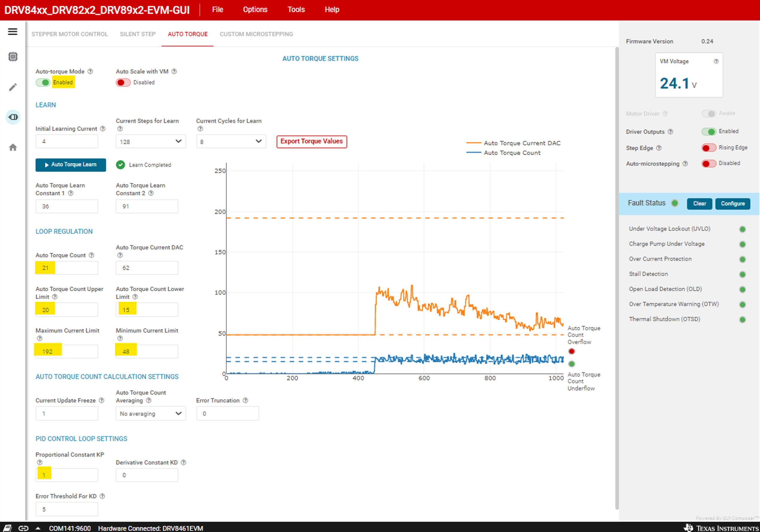Expand Auto Torque Count Averaging dropdown

click(x=151, y=413)
